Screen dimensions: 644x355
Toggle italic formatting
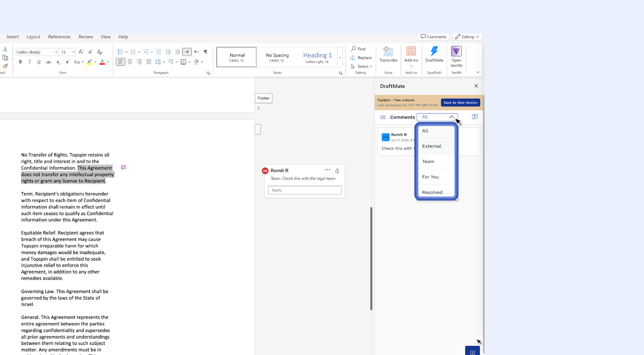(29, 62)
